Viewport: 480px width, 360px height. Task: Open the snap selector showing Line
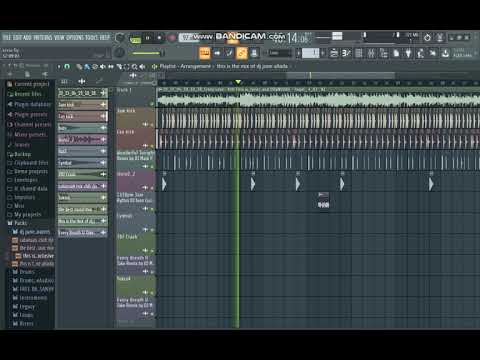click(x=280, y=53)
